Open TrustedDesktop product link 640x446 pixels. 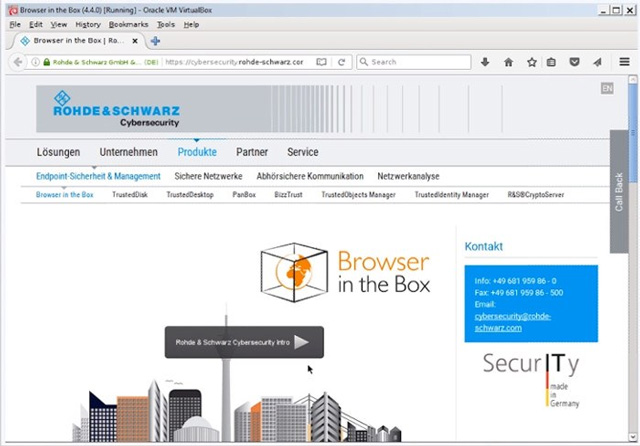click(190, 195)
